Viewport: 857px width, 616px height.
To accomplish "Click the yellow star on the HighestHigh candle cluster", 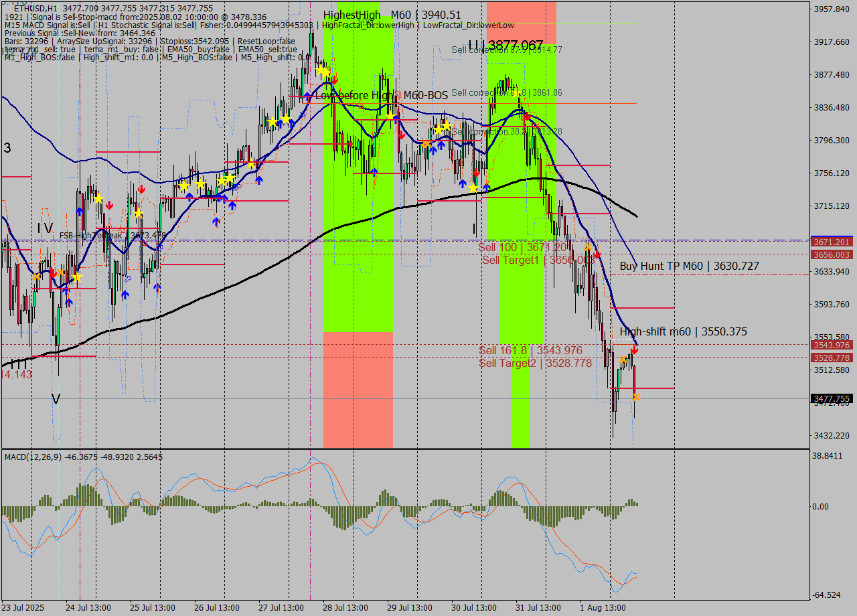I will tap(322, 71).
